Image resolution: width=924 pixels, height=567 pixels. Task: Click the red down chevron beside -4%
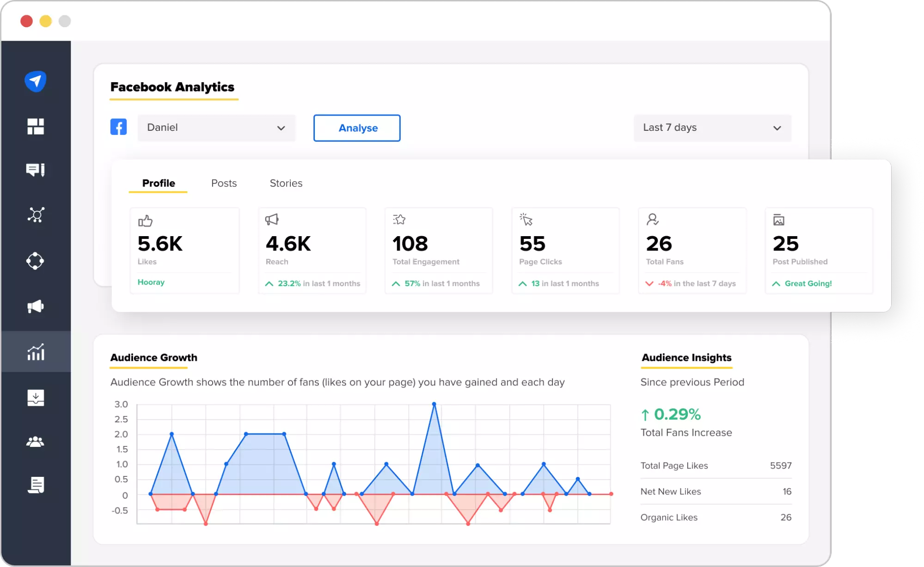(x=649, y=283)
